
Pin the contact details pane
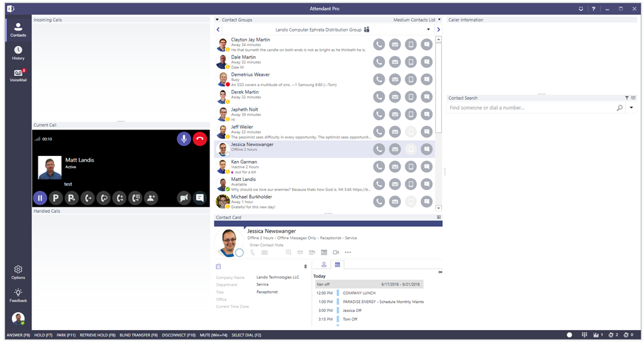tap(305, 267)
